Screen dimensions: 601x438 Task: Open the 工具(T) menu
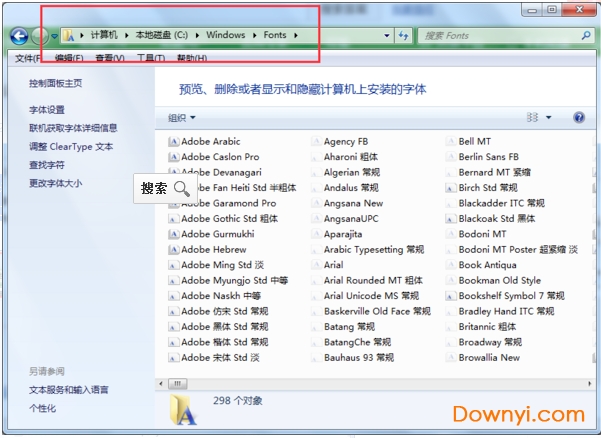click(x=151, y=58)
